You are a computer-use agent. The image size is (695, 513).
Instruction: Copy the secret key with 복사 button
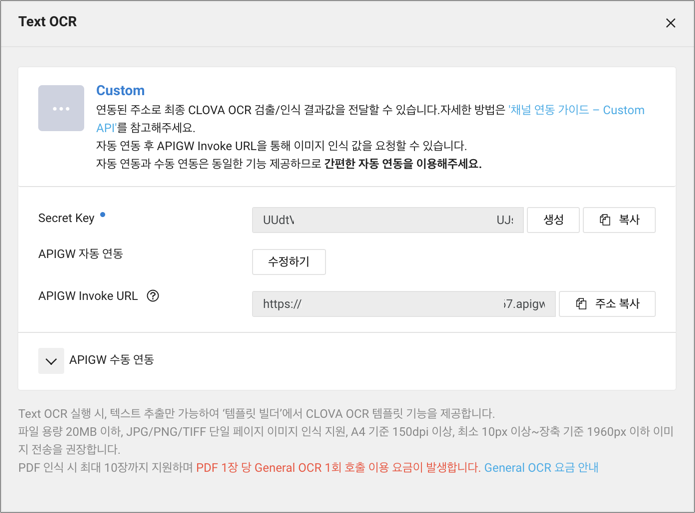click(x=619, y=220)
